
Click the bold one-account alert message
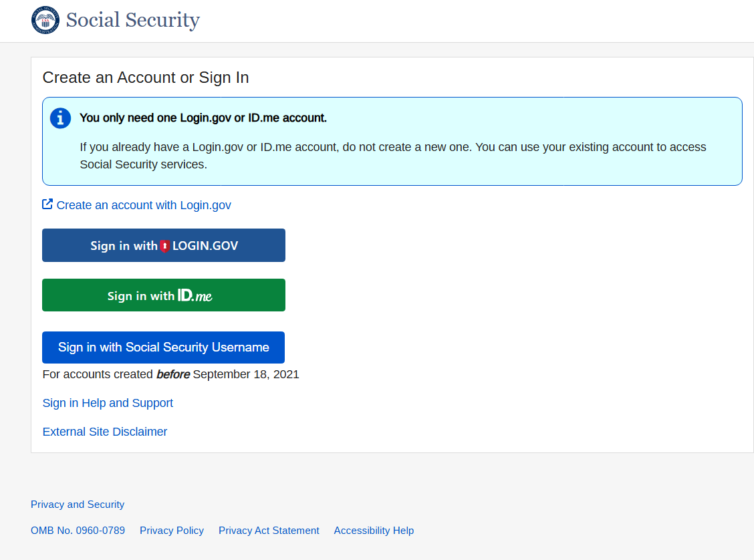[x=203, y=118]
